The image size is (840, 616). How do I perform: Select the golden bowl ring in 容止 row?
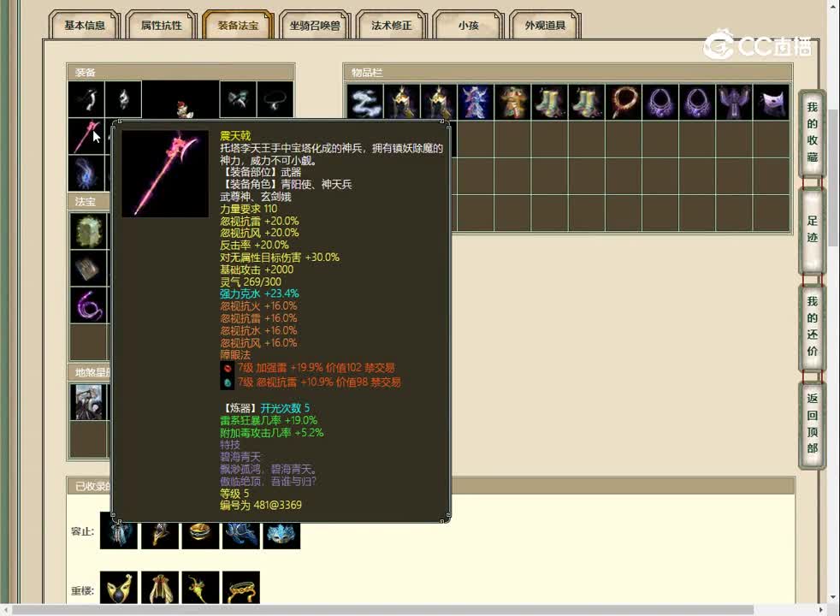point(200,535)
